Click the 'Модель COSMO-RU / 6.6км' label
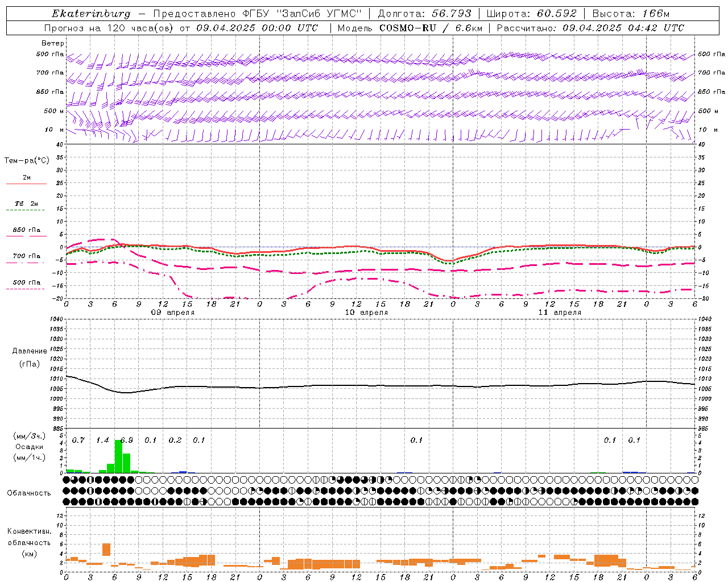 pos(410,28)
